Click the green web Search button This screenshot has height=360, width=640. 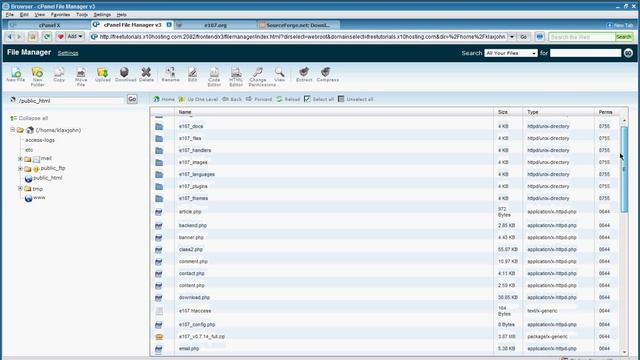(x=624, y=37)
